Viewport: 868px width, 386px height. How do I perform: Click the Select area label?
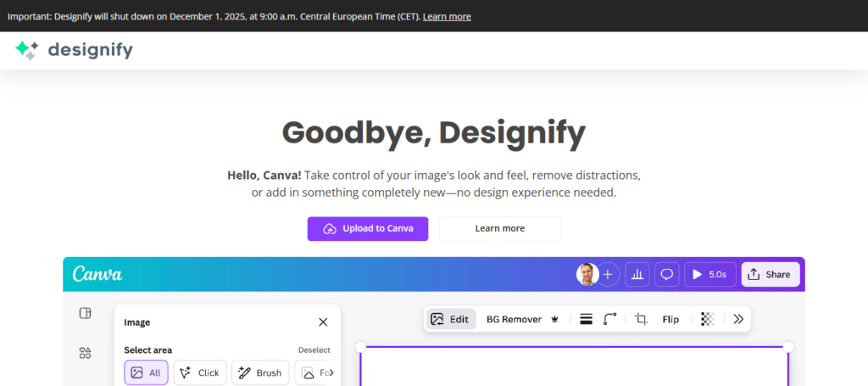click(147, 350)
